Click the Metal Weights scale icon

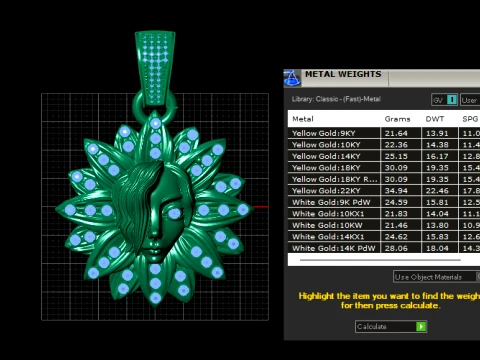point(292,78)
